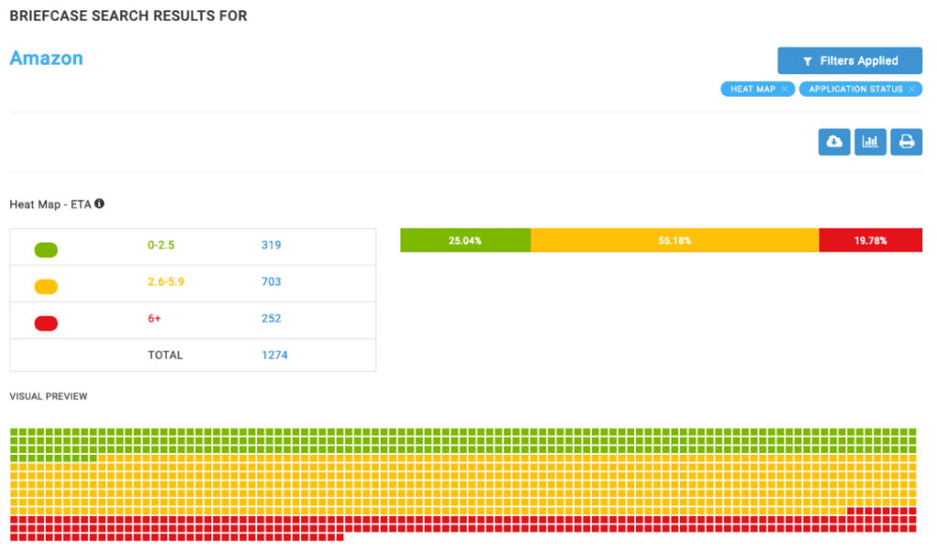Click the 0-2.5 range label

coord(161,245)
